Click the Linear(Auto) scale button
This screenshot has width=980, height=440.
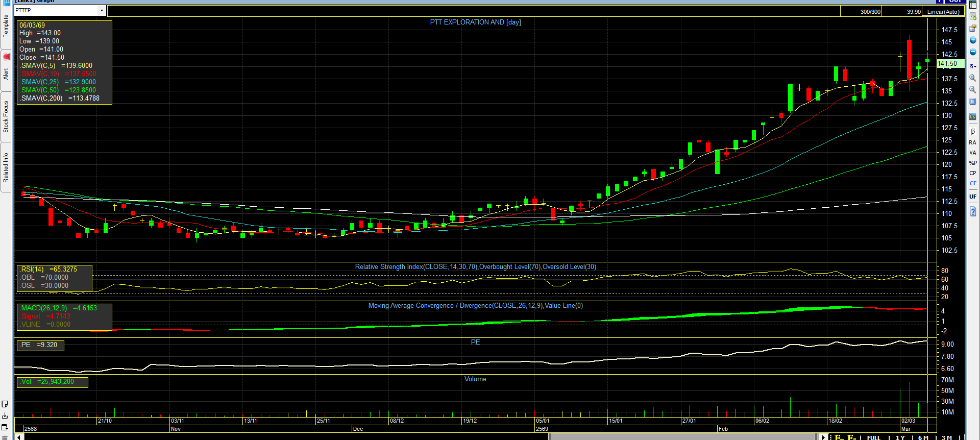[943, 11]
